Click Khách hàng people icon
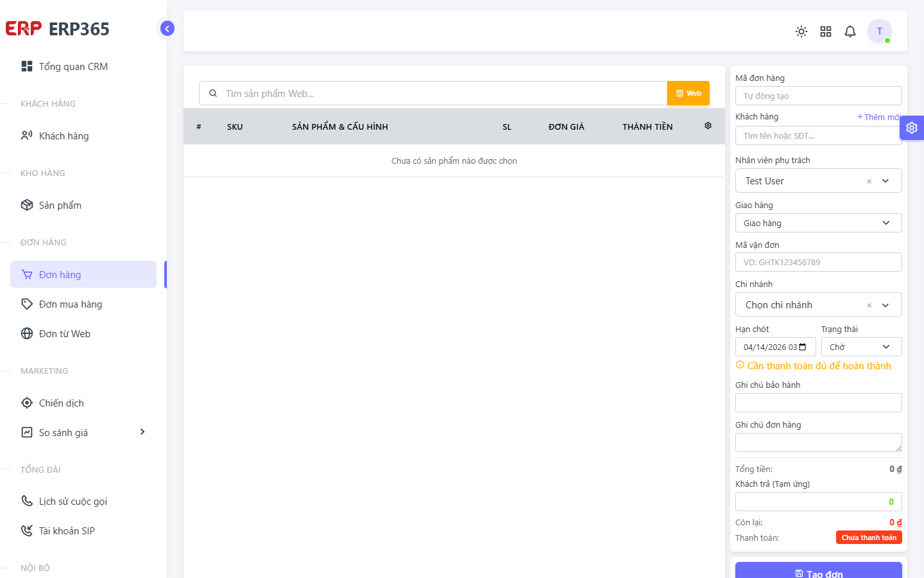The width and height of the screenshot is (924, 578). [x=27, y=136]
